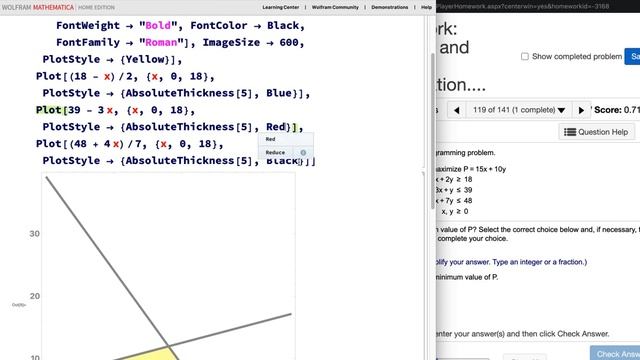Select the Red autocomplete suggestion
Image resolution: width=640 pixels, height=360 pixels.
click(x=285, y=139)
